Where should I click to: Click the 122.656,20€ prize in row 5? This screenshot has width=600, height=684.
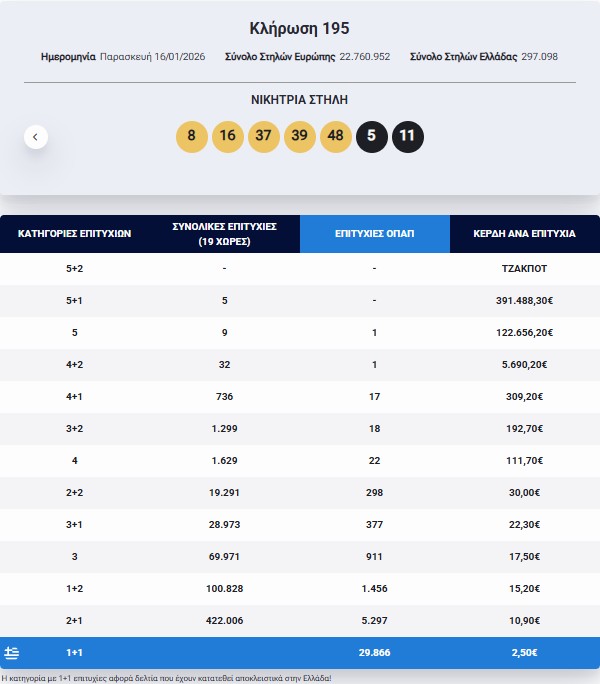[525, 333]
